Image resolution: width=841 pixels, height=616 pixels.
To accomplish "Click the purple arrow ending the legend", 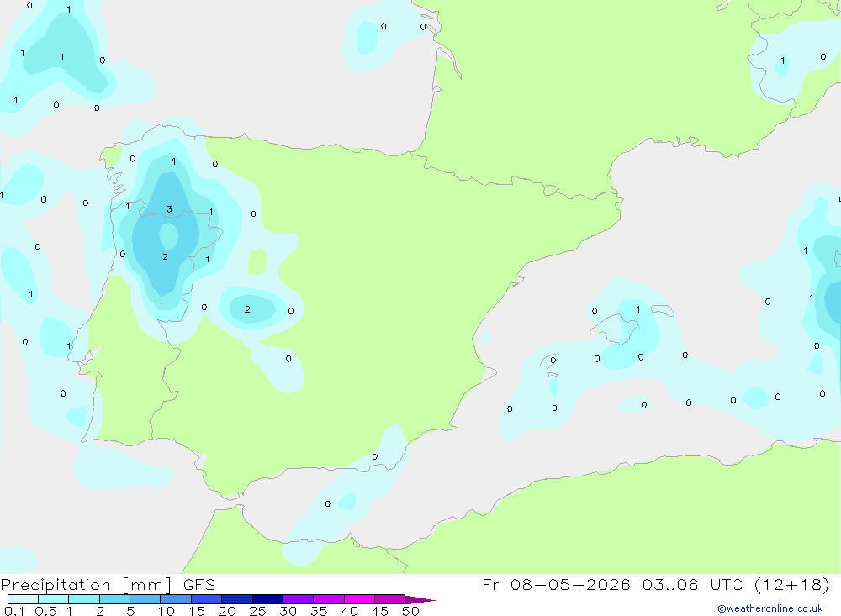I will click(x=420, y=600).
